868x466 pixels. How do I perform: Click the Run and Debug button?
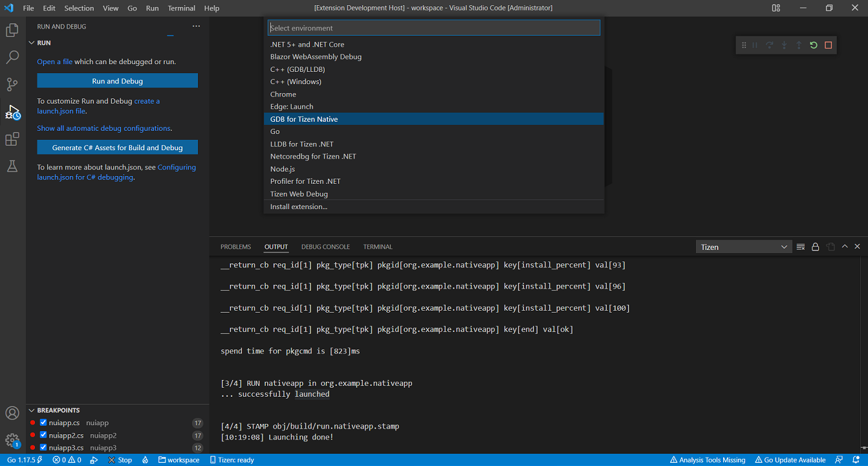pyautogui.click(x=117, y=80)
